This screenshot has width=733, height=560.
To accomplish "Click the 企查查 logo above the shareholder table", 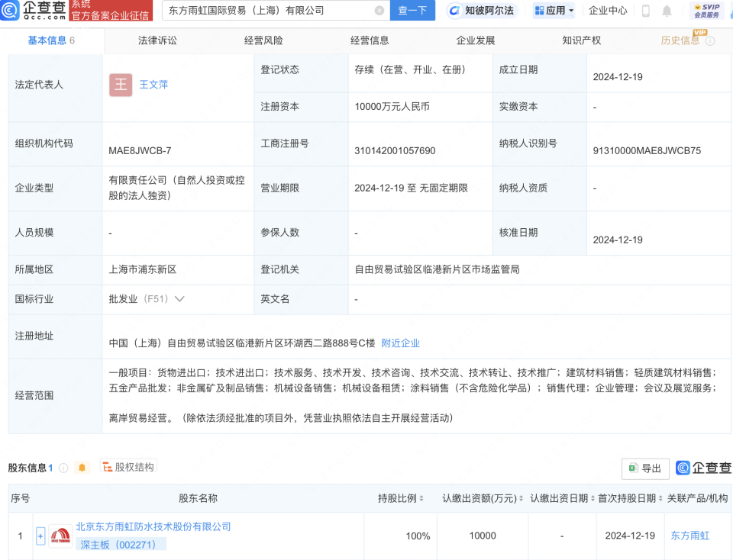I will [x=703, y=468].
